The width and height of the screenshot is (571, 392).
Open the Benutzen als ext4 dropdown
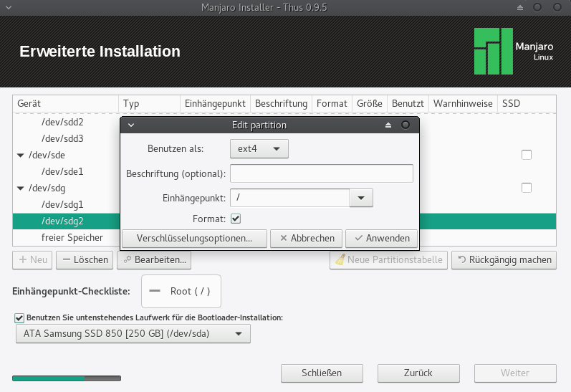pyautogui.click(x=259, y=149)
